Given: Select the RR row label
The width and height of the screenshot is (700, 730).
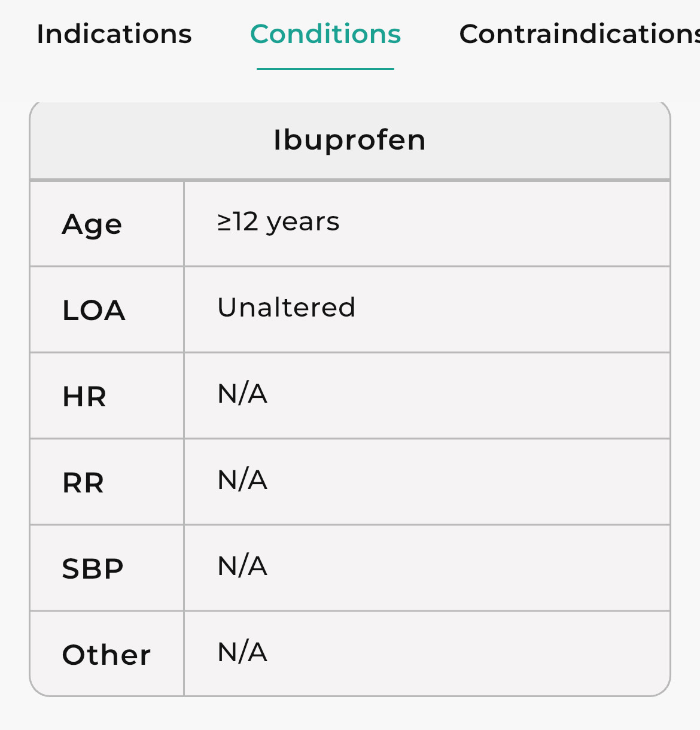Looking at the screenshot, I should (83, 483).
